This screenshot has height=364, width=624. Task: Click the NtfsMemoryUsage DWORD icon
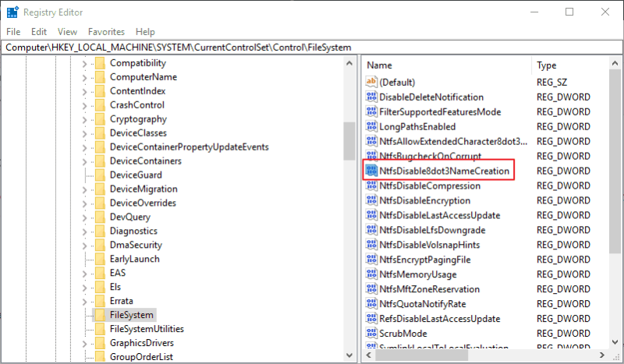371,274
